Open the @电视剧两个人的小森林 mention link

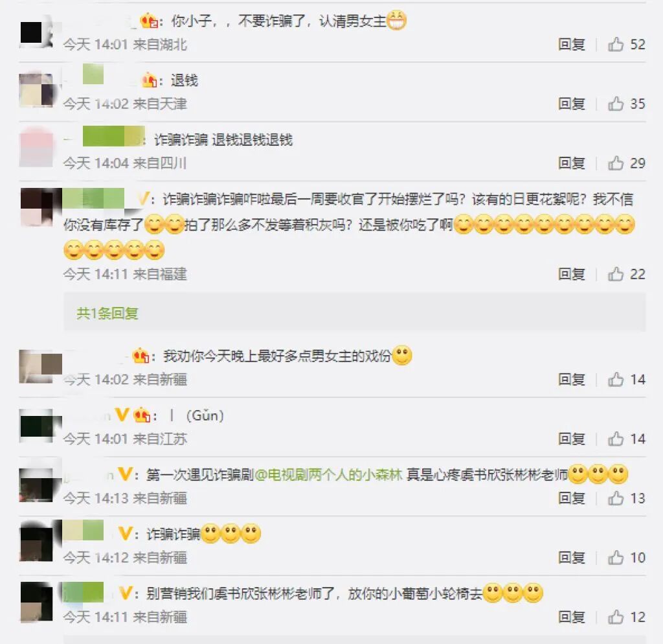click(x=328, y=475)
